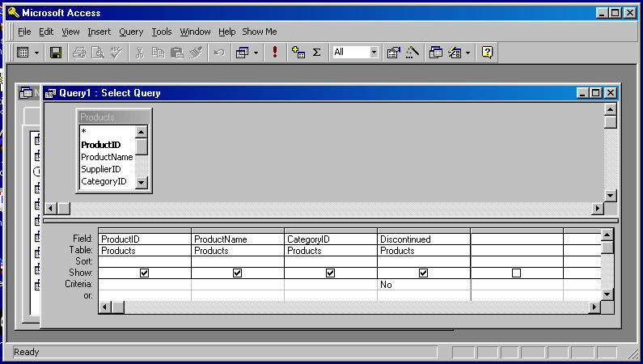Click scroll-down arrow of Products field list
This screenshot has height=364, width=643.
click(x=142, y=183)
